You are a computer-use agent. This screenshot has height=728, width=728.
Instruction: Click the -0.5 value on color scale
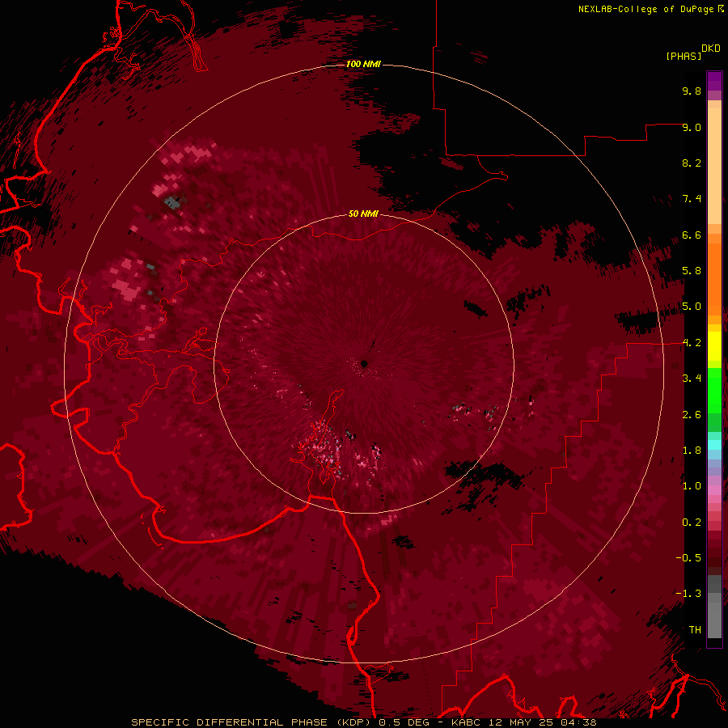(688, 558)
